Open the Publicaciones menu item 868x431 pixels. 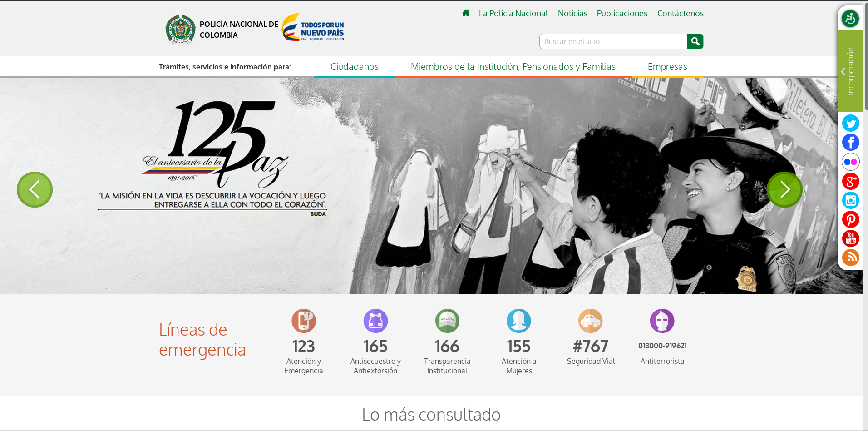click(x=622, y=13)
